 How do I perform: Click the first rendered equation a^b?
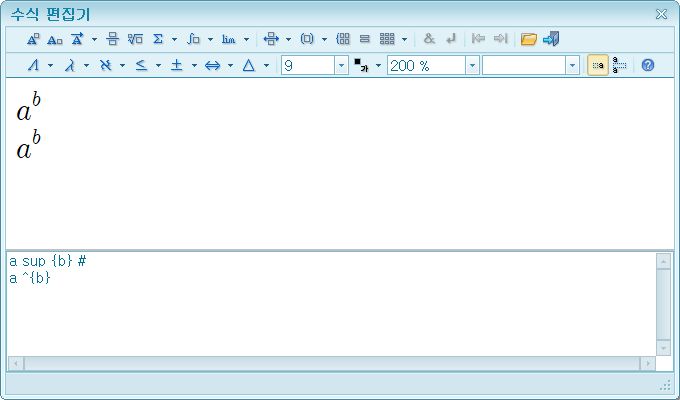point(29,107)
